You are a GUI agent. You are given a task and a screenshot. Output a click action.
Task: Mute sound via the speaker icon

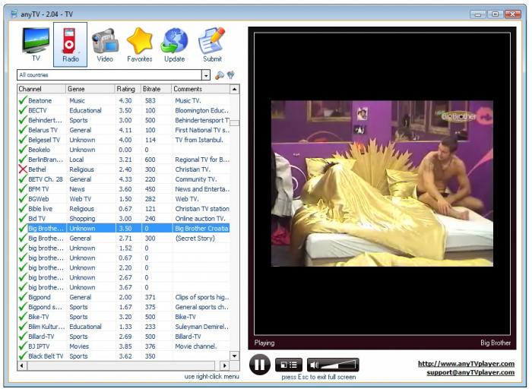coord(314,365)
